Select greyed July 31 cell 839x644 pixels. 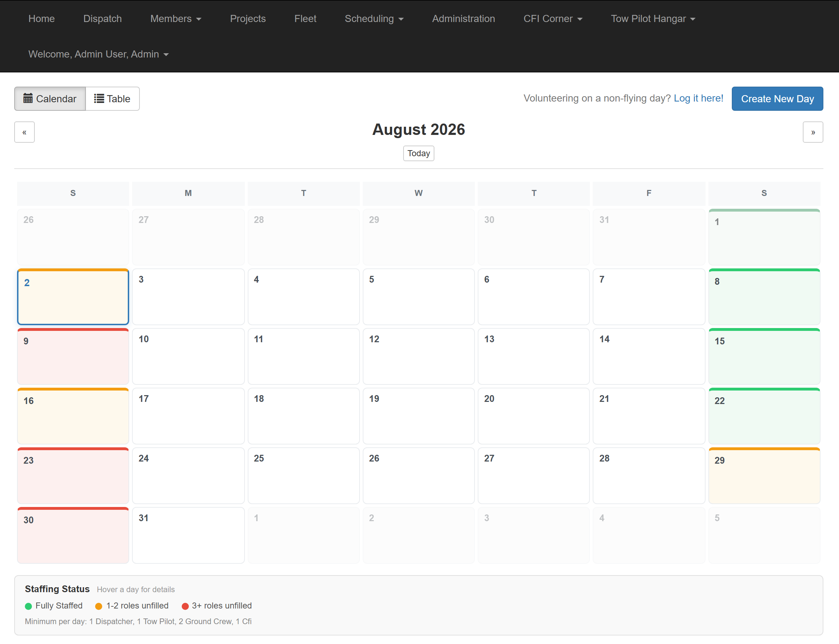coord(649,237)
